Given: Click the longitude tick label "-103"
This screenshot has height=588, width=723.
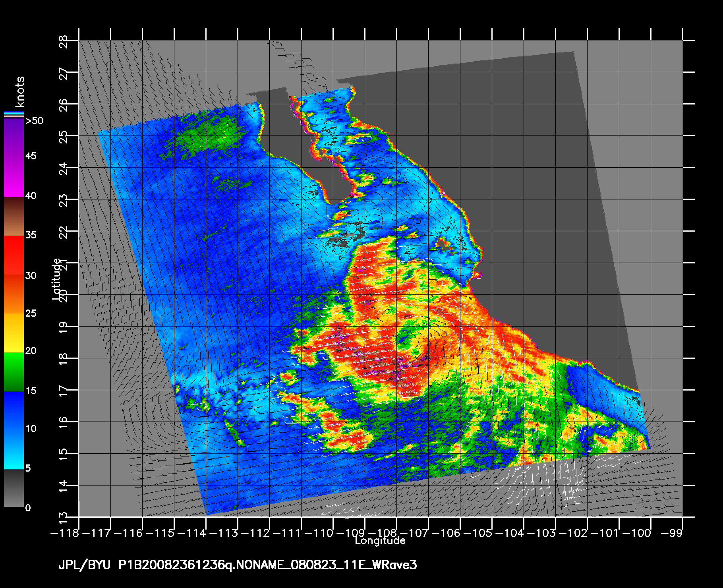Looking at the screenshot, I should tap(542, 533).
